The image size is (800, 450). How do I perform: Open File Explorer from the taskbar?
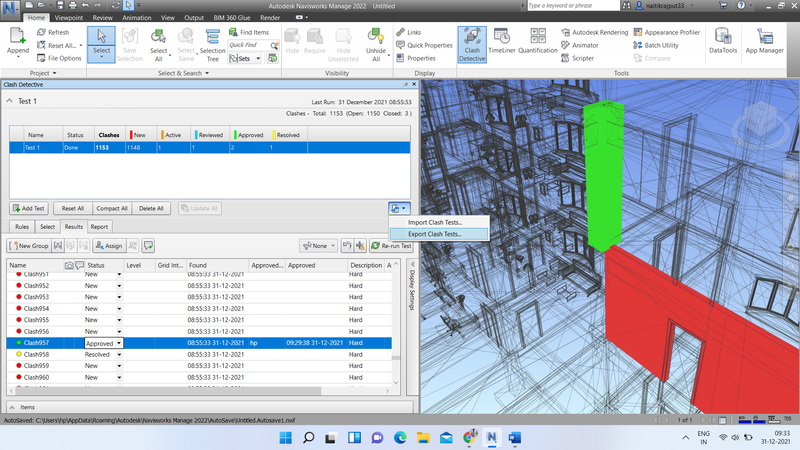[x=423, y=438]
